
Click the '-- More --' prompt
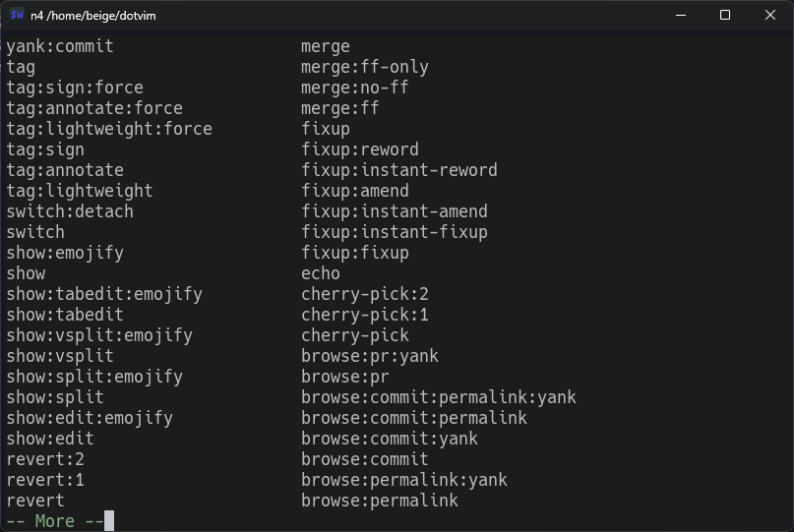coord(55,521)
